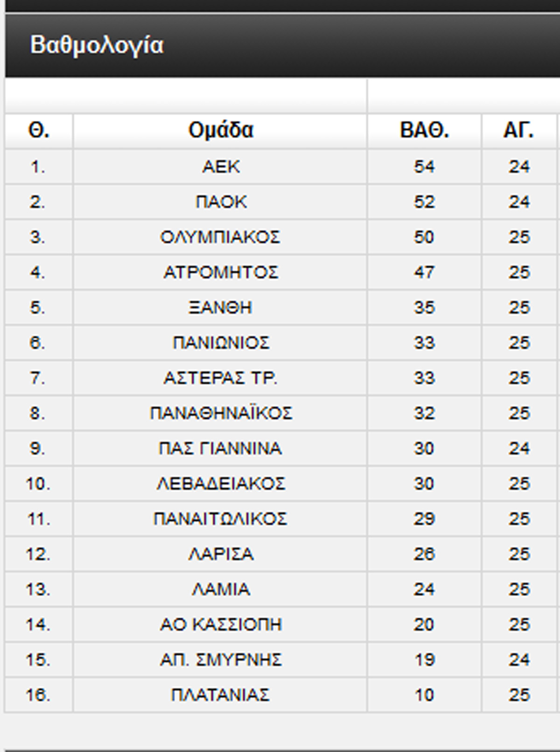Click the ΑΠ. ΣΜΥΡΝΗΣ team name

220,660
